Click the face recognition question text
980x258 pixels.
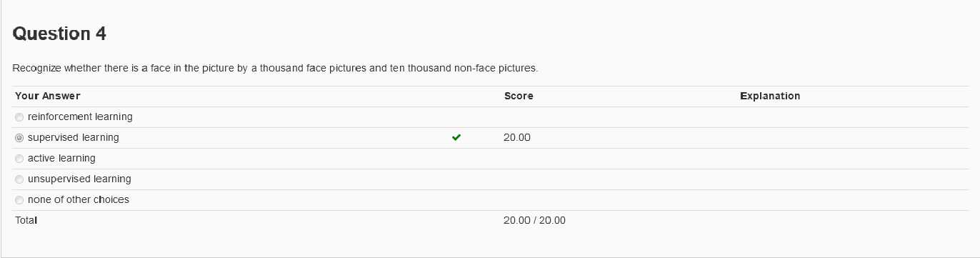(x=275, y=69)
